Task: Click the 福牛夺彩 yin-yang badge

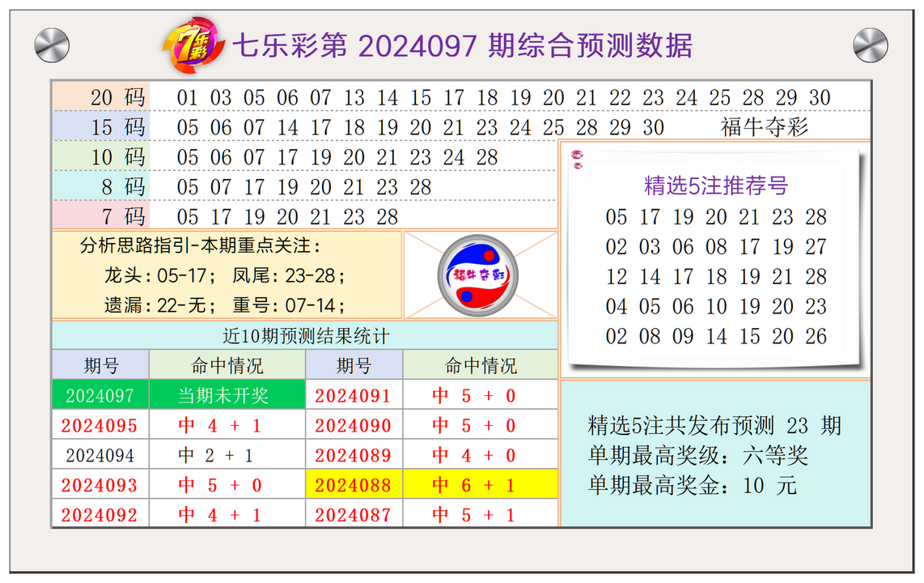Action: [x=478, y=275]
